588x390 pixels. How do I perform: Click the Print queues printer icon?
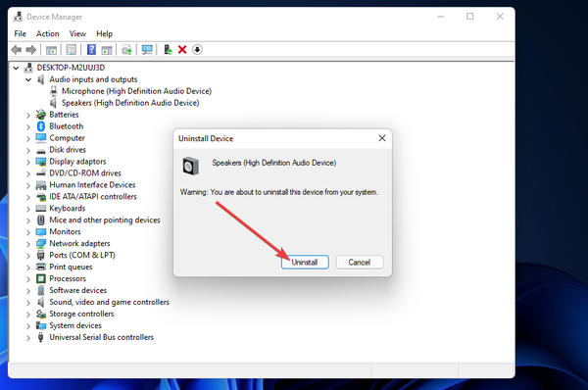[x=40, y=267]
